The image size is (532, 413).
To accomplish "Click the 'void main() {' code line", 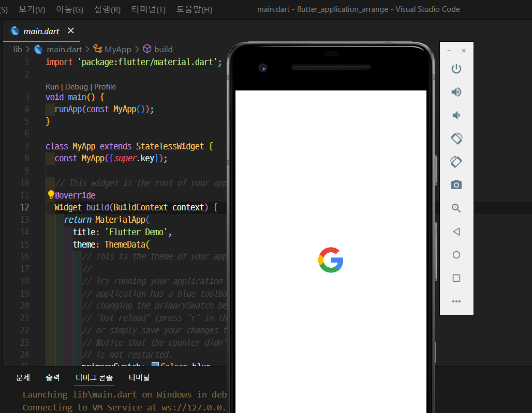I will click(x=75, y=97).
